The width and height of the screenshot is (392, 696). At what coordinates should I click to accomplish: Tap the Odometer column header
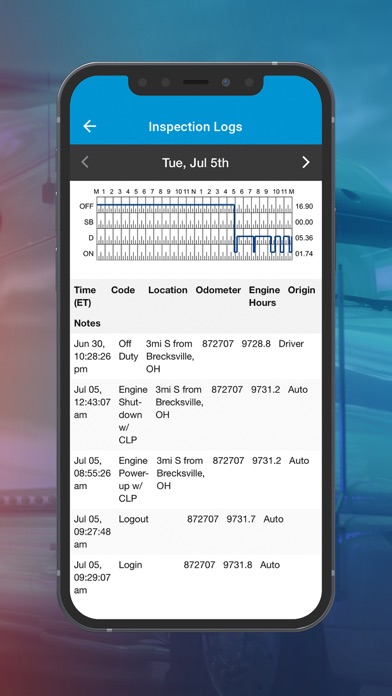coord(218,290)
